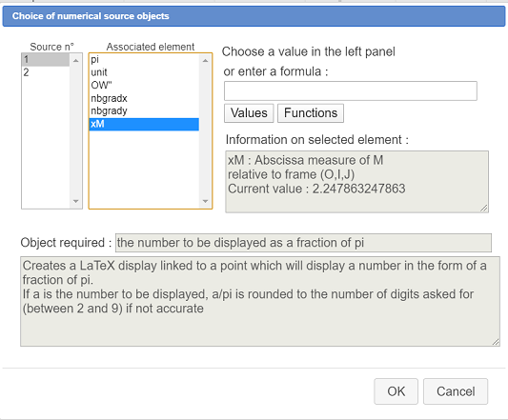Select xM highlighted element
Screen dimensions: 508x420
click(144, 124)
